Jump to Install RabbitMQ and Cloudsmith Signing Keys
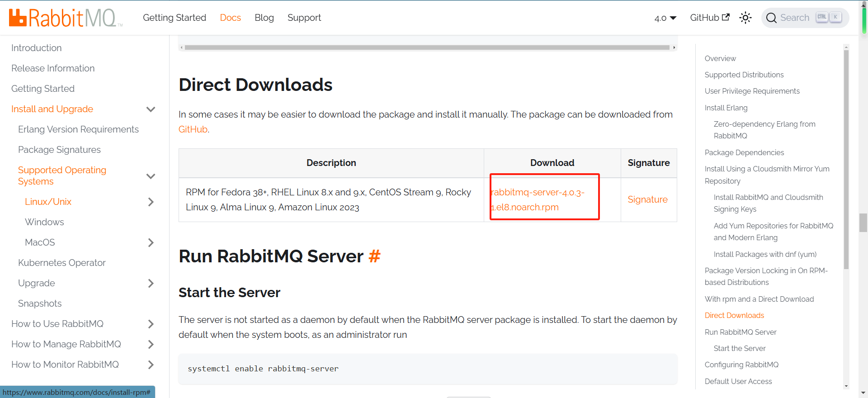Image resolution: width=868 pixels, height=398 pixels. [769, 203]
